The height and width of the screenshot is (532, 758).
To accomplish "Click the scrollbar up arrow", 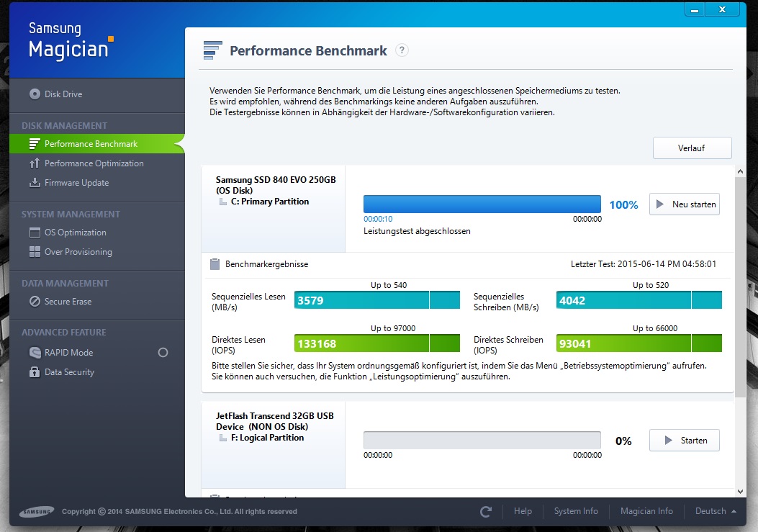I will point(740,171).
